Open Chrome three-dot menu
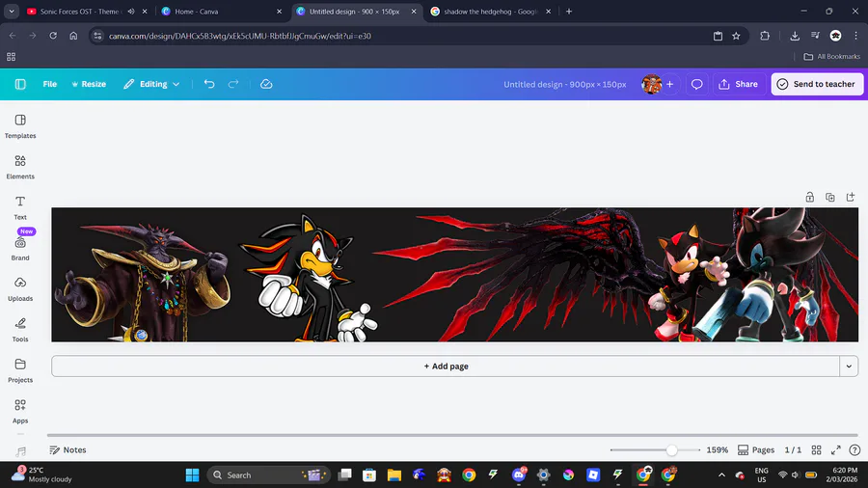 coord(855,36)
